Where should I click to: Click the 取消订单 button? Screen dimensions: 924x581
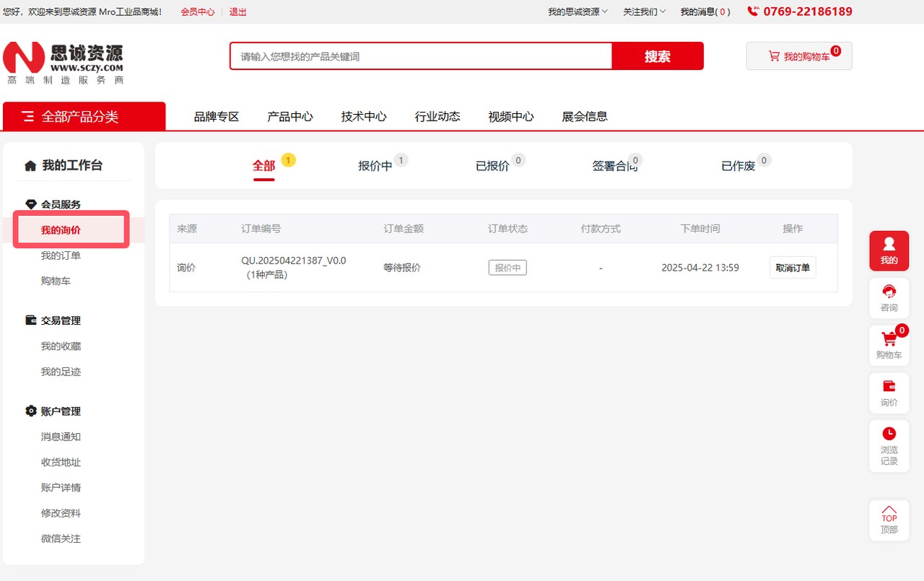click(x=793, y=268)
